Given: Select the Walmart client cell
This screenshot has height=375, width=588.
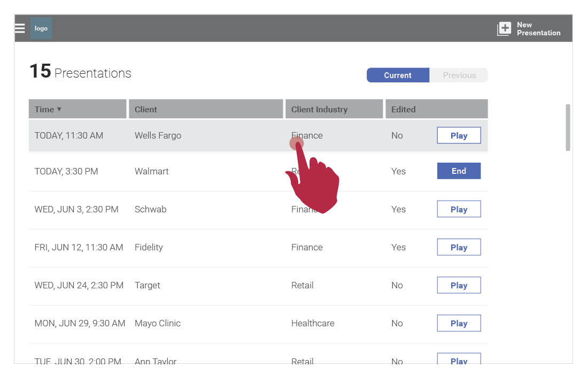Looking at the screenshot, I should click(151, 172).
